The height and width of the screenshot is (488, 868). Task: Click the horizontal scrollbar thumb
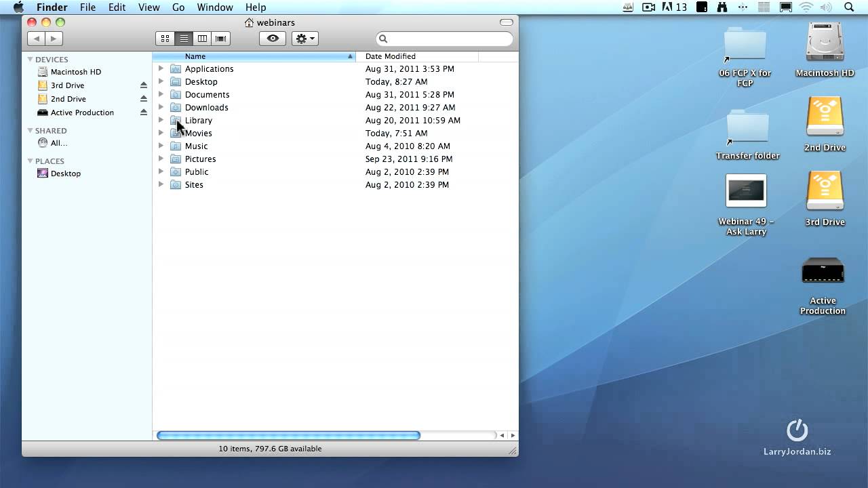tap(288, 435)
